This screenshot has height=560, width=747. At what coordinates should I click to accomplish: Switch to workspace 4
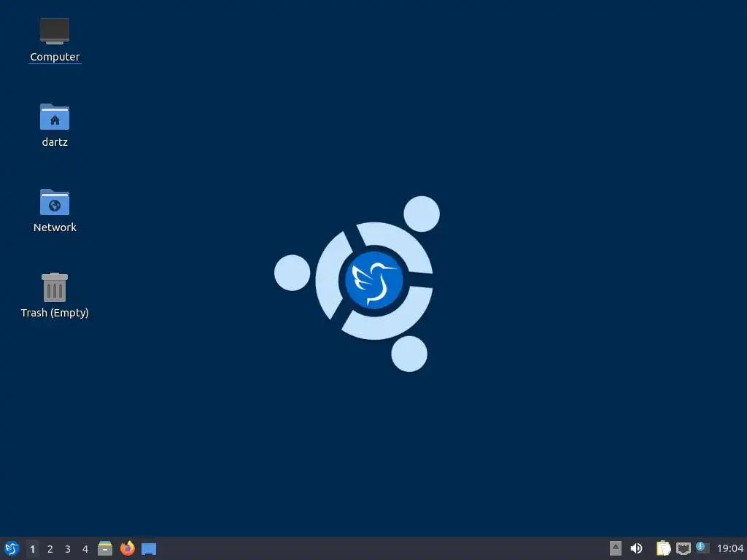click(x=85, y=549)
